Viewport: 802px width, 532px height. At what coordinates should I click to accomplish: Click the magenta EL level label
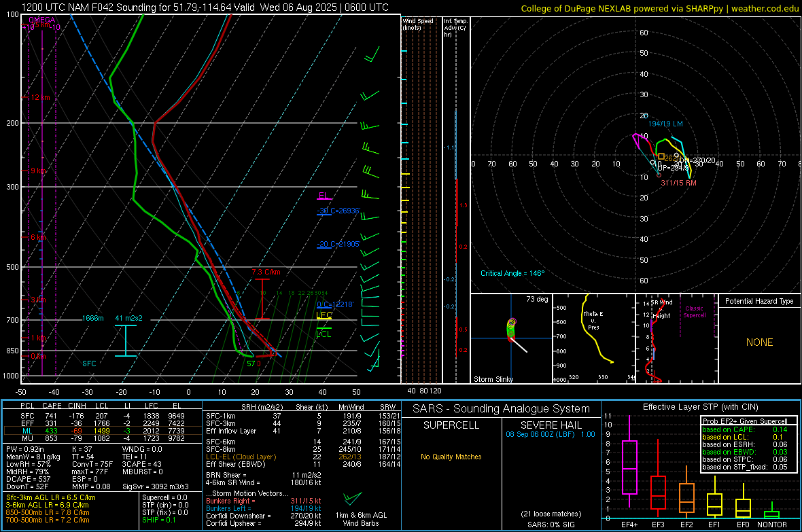coord(324,196)
